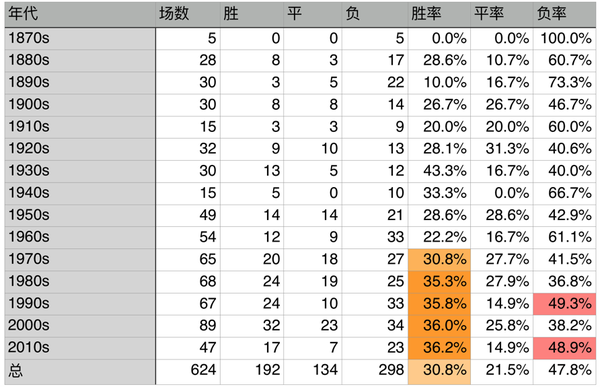Select the 31.3% draw rate cell
This screenshot has width=600, height=387.
[x=502, y=149]
